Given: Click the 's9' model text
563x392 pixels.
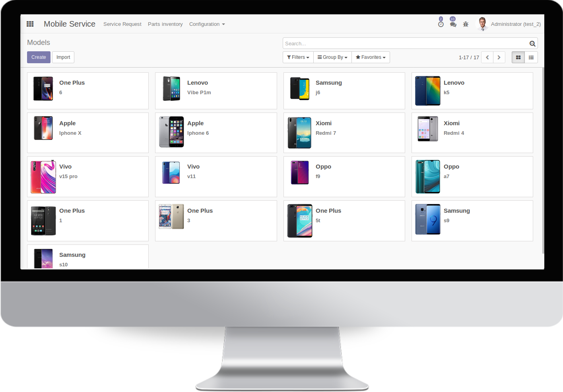Looking at the screenshot, I should click(447, 220).
